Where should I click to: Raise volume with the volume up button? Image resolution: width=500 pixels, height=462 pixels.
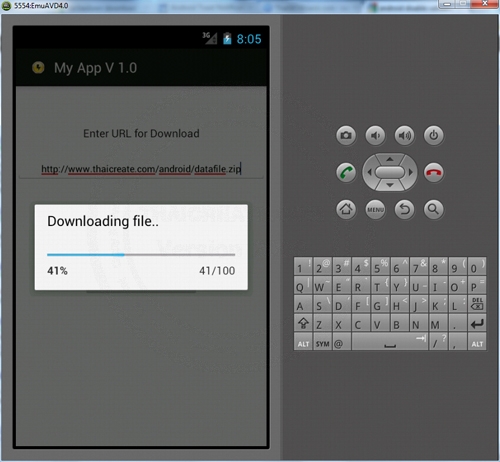pyautogui.click(x=404, y=135)
